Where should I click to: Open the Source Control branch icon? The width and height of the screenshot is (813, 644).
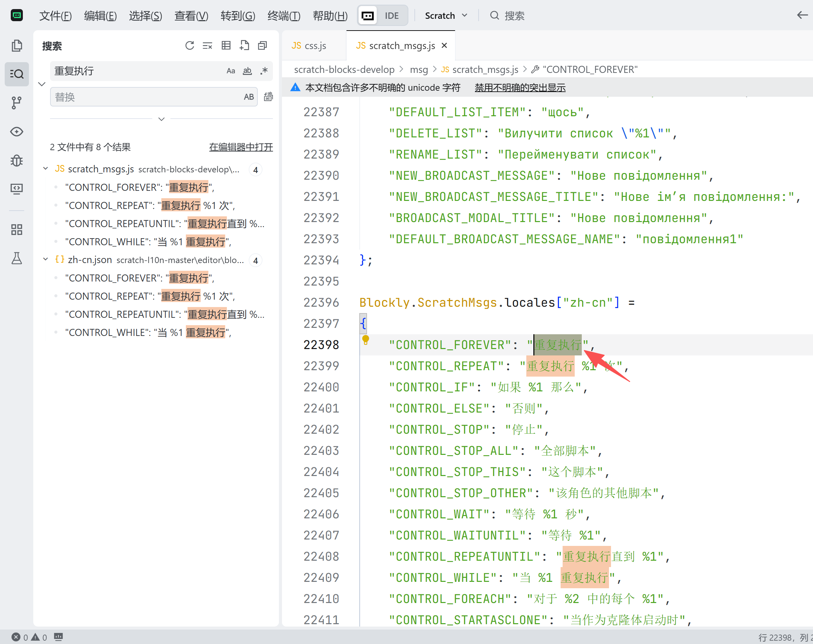pos(16,102)
